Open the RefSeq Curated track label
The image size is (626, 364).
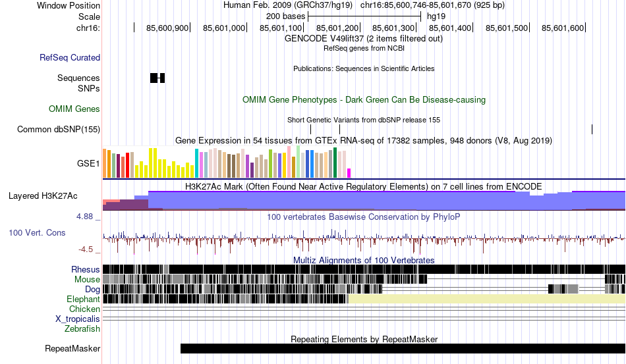coord(69,57)
